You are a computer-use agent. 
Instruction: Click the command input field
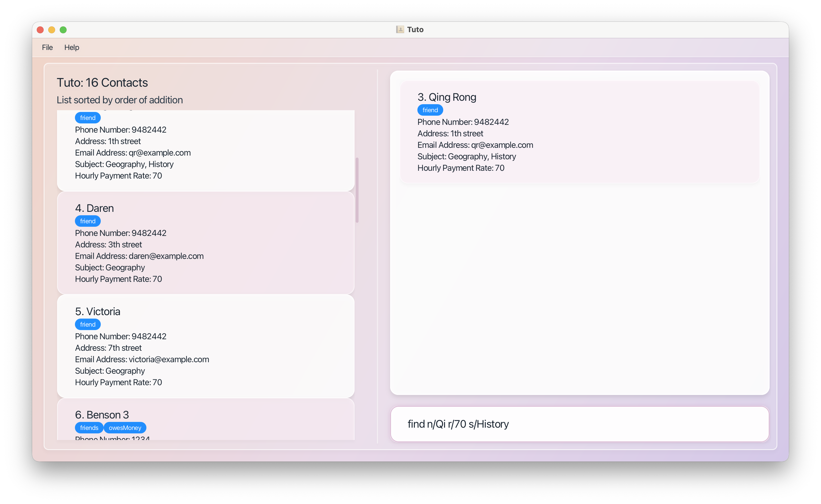point(579,424)
